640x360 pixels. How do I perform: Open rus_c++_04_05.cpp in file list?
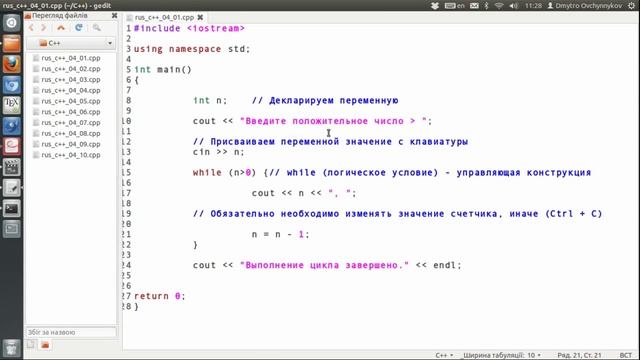[x=71, y=101]
